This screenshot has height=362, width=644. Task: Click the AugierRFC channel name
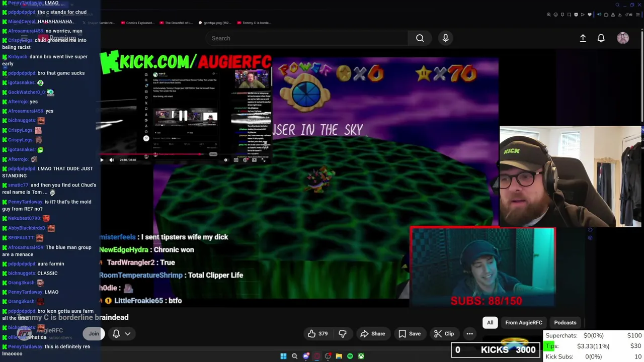pos(50,330)
